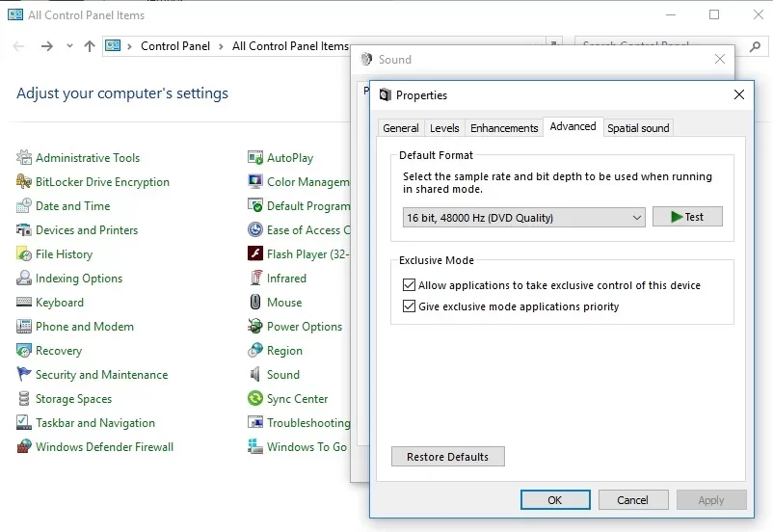Switch to the Spatial sound tab

(638, 128)
